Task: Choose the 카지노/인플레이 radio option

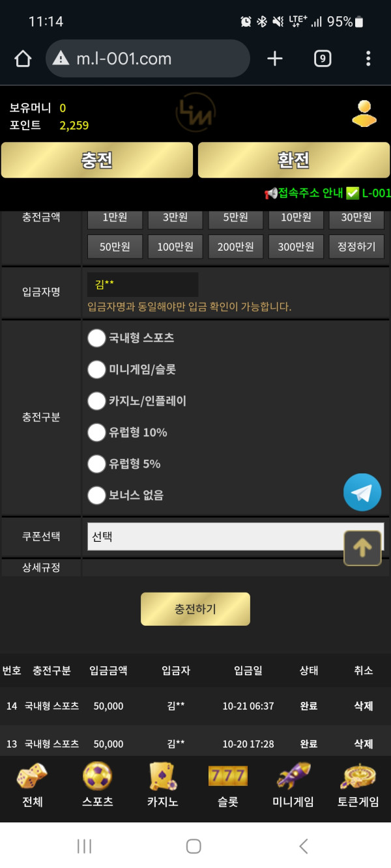Action: 96,401
